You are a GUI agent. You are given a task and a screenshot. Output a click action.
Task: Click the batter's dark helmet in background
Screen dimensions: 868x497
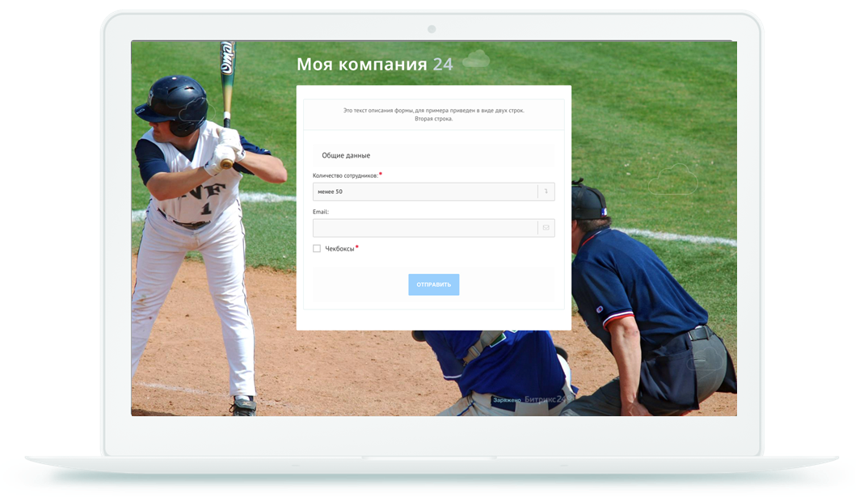pyautogui.click(x=174, y=102)
